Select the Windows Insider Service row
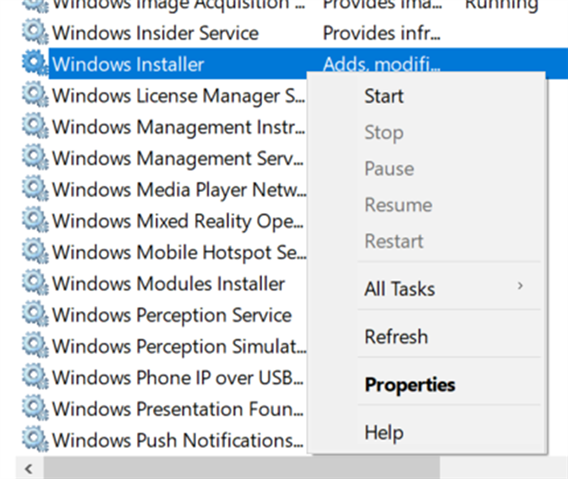Image resolution: width=568 pixels, height=479 pixels. click(155, 33)
